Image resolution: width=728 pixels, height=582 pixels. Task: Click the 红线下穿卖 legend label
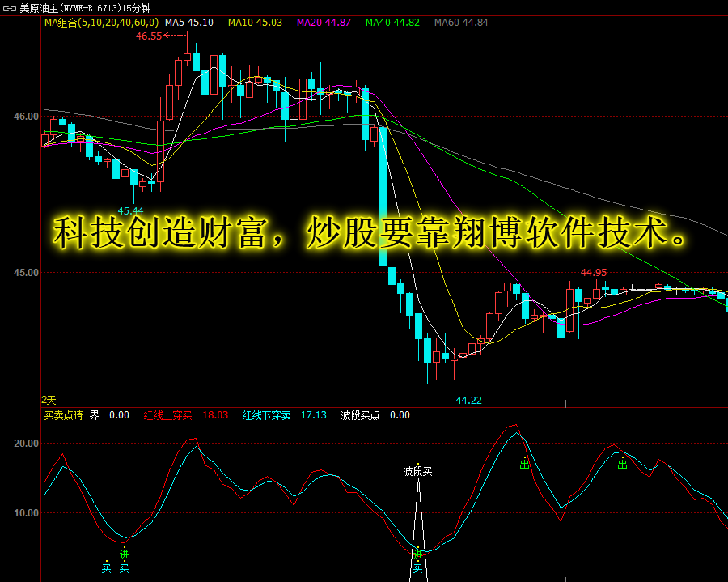click(266, 415)
